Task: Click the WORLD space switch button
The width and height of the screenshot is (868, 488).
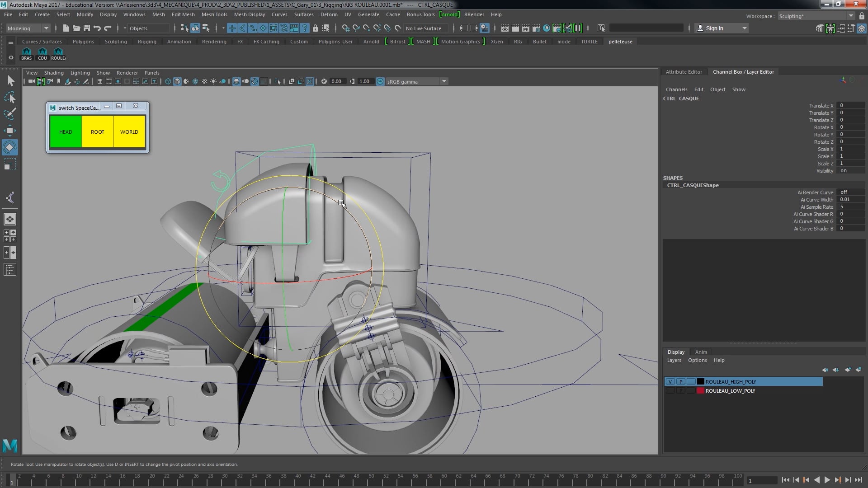Action: click(x=129, y=132)
